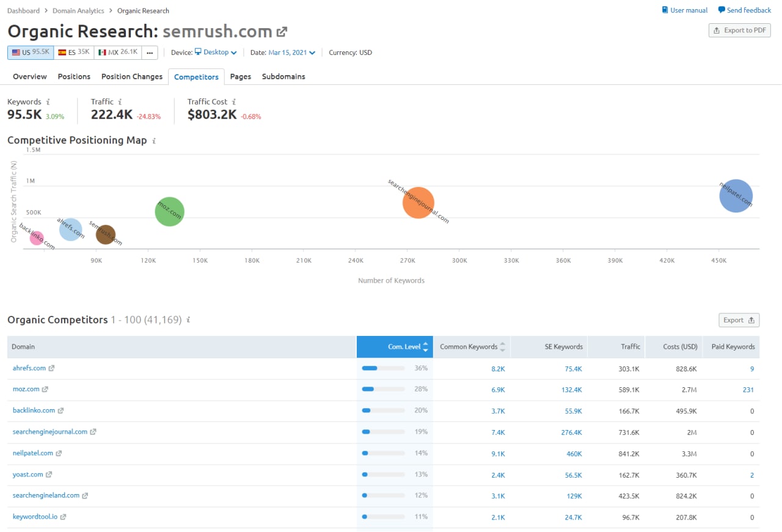Open external link icon for keywordtool.io

(63, 517)
